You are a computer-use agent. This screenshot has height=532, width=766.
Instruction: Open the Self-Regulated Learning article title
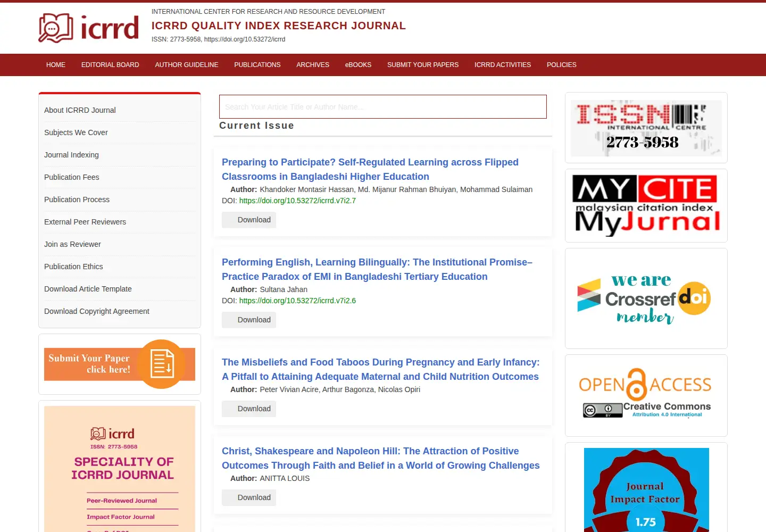pyautogui.click(x=370, y=169)
